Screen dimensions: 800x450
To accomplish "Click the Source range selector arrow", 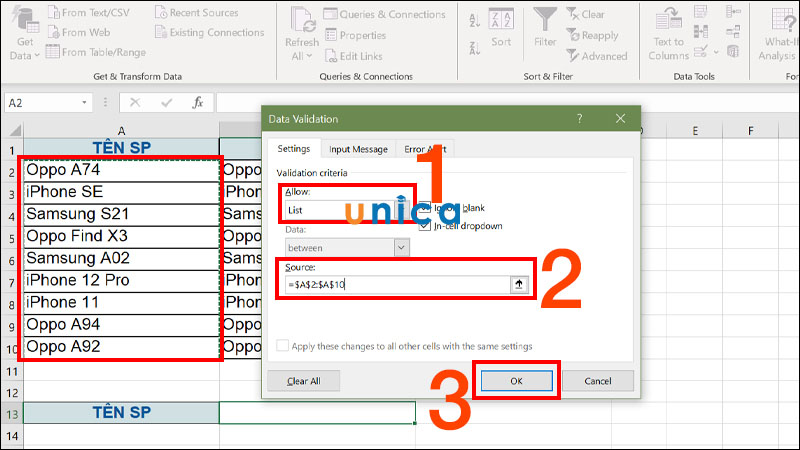I will pos(519,284).
